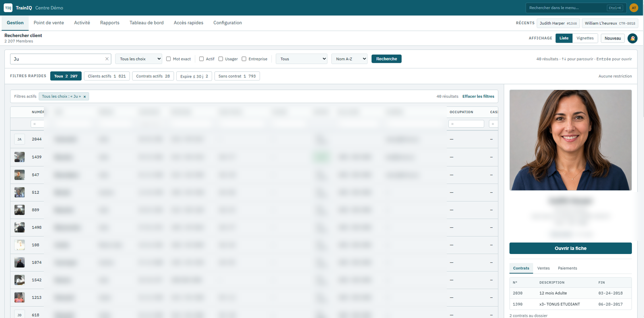
Task: Open the 'Tous' filter dropdown
Action: tap(301, 59)
